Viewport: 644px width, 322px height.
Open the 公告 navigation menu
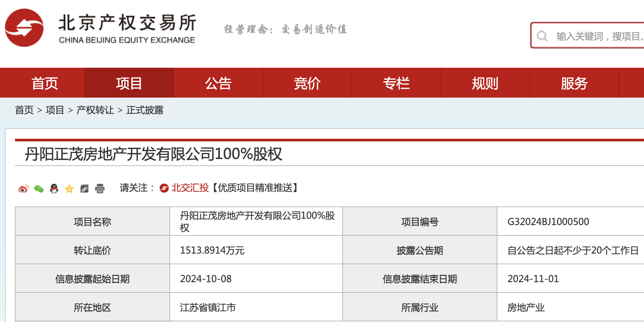218,83
